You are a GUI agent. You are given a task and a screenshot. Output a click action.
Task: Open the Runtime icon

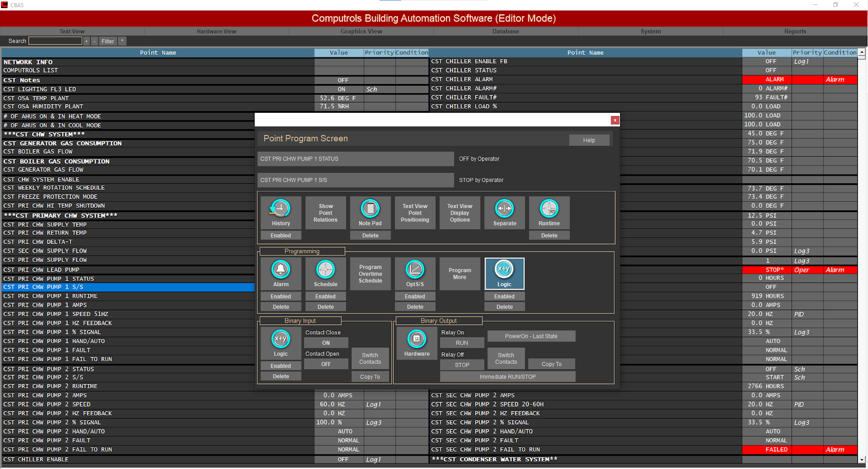[549, 213]
